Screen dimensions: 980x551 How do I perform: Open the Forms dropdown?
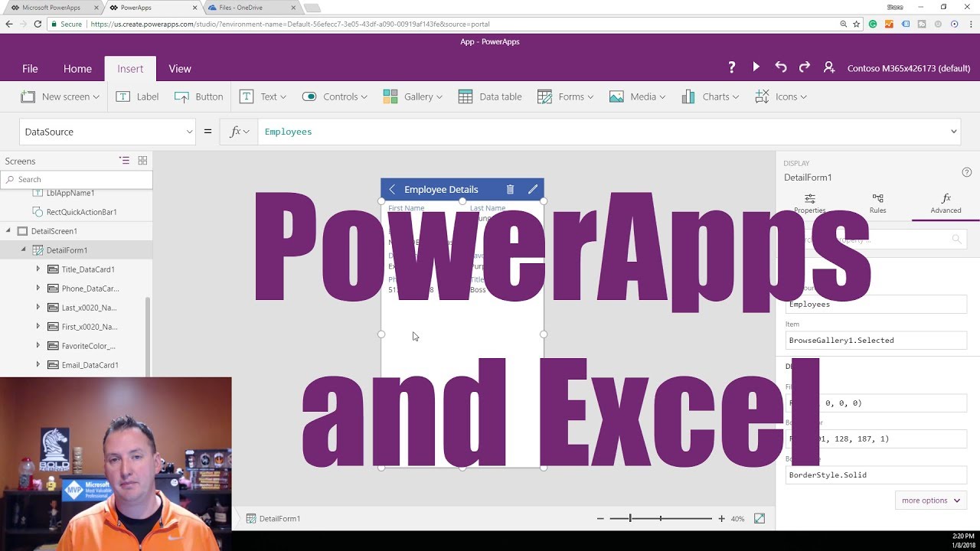click(x=566, y=96)
